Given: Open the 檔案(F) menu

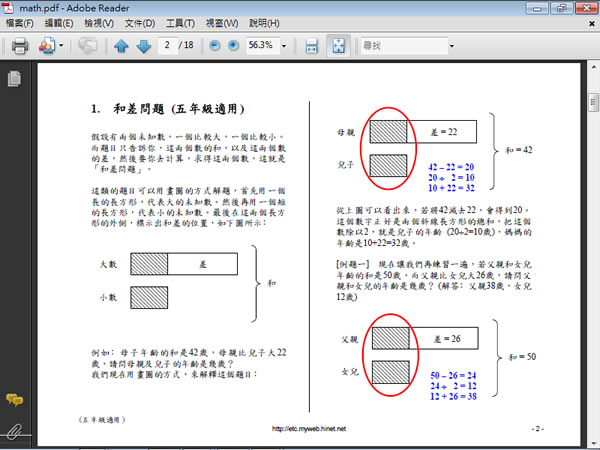Looking at the screenshot, I should click(x=22, y=22).
